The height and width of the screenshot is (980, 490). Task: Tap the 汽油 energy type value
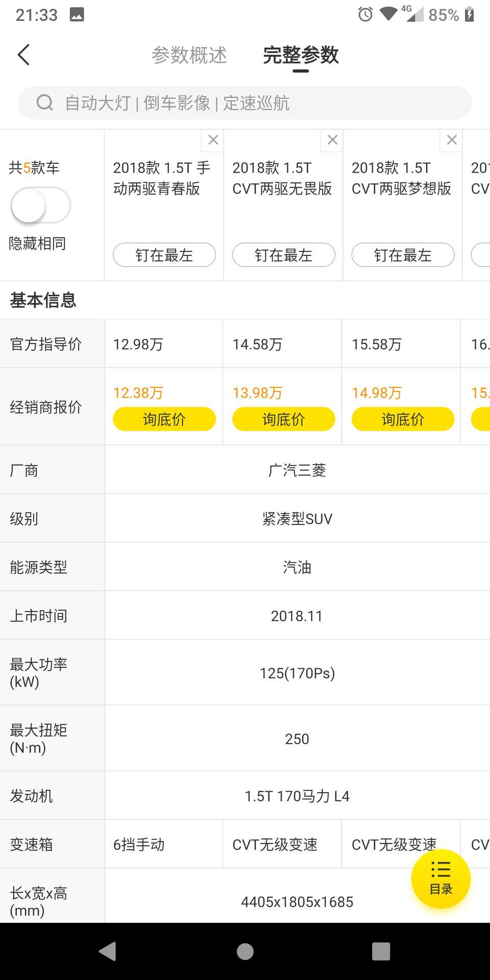click(297, 567)
